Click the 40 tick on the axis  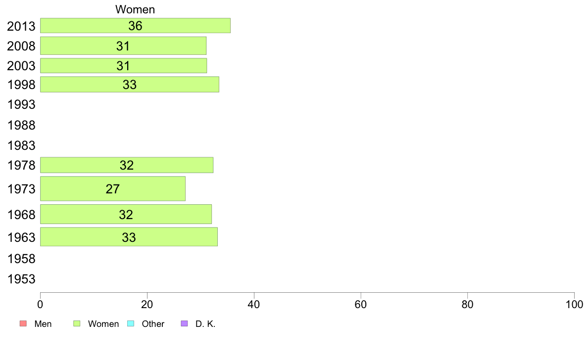254,304
